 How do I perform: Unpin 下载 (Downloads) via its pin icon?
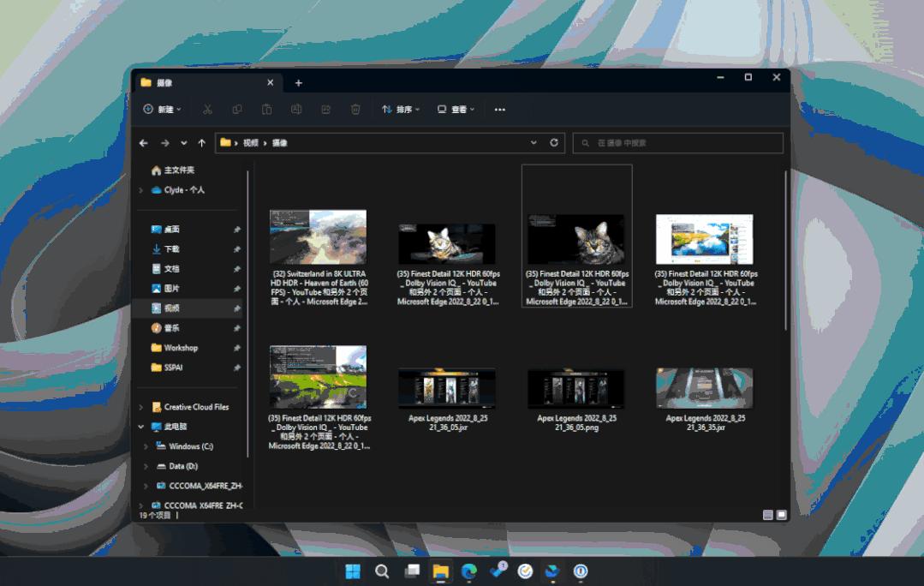coord(237,249)
